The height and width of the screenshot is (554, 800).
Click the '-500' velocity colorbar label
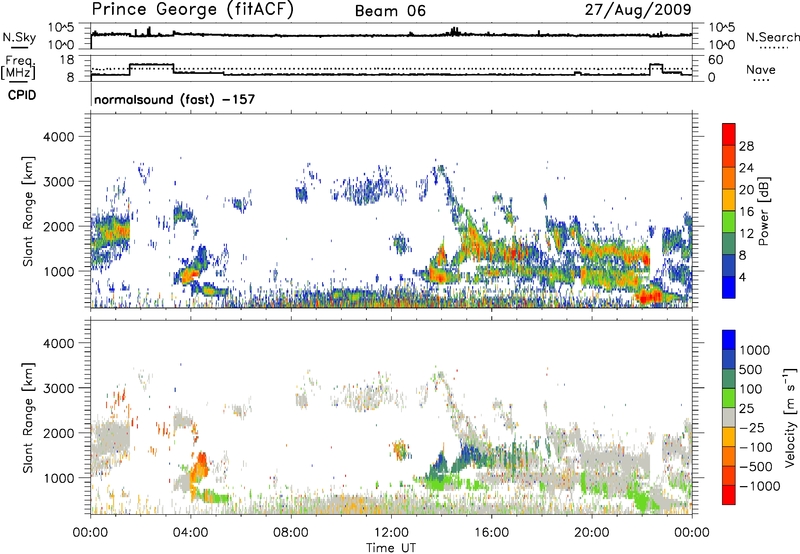tap(756, 467)
